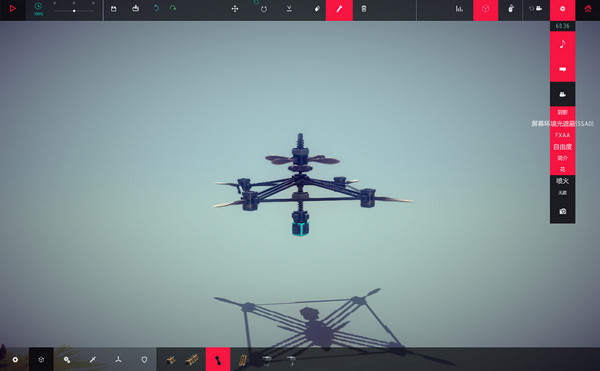This screenshot has height=371, width=600.
Task: Open the statistics bar chart panel
Action: pyautogui.click(x=459, y=8)
